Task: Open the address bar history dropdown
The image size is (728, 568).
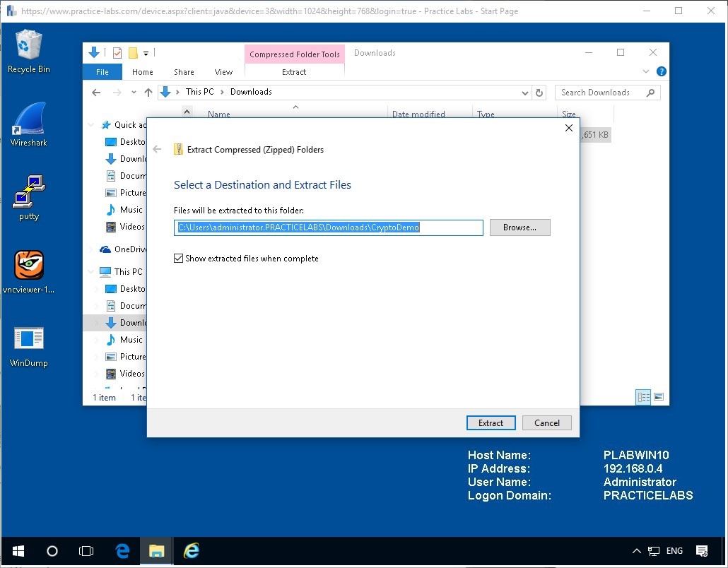Action: (x=524, y=92)
